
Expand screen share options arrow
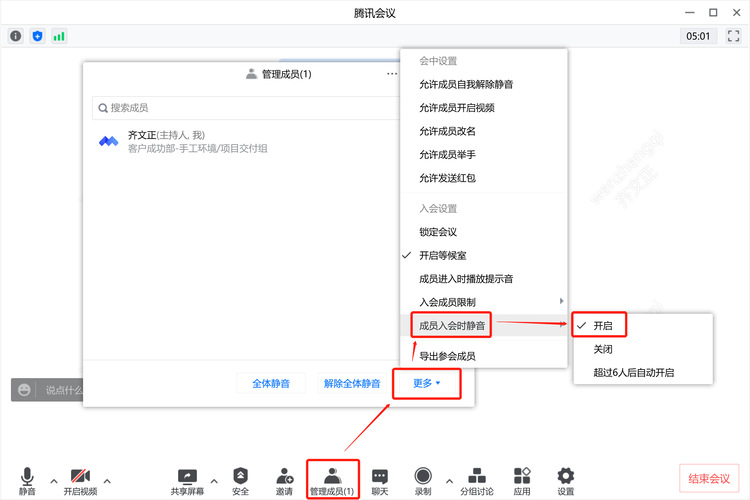point(214,481)
